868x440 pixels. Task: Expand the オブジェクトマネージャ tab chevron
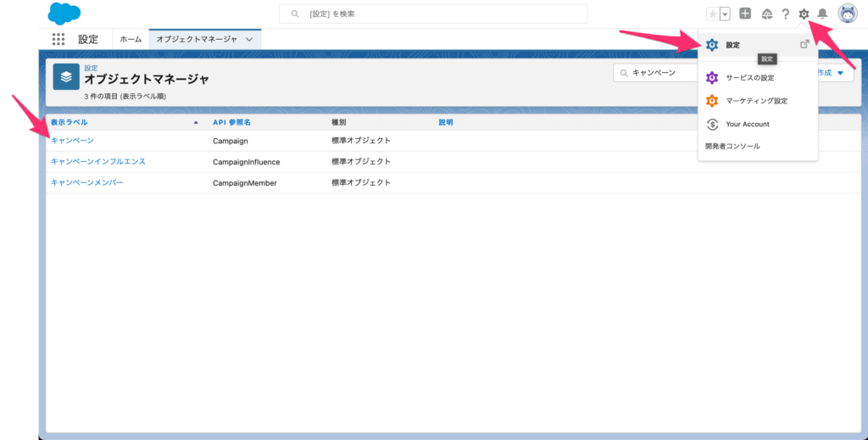coord(249,39)
